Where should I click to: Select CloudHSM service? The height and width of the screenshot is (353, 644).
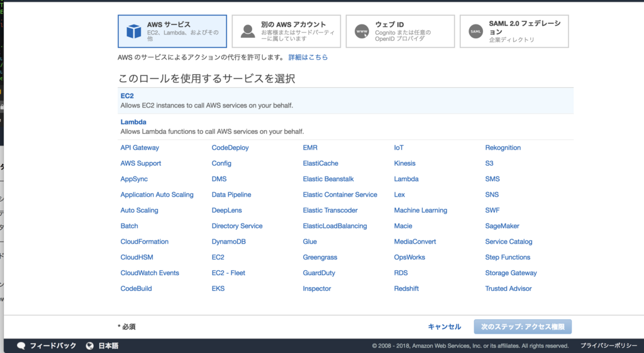tap(136, 257)
